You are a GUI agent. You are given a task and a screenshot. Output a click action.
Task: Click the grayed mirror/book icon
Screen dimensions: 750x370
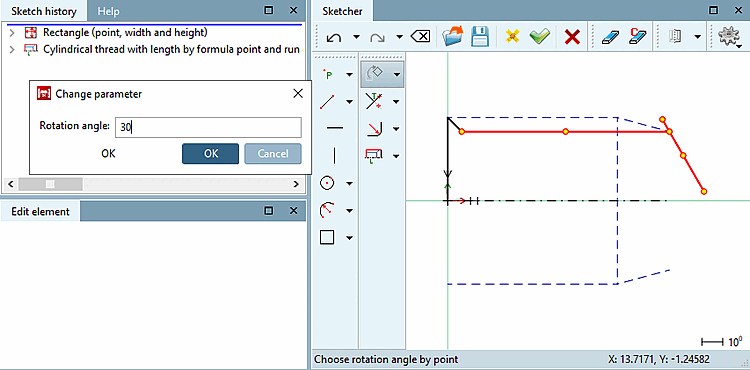pos(675,36)
